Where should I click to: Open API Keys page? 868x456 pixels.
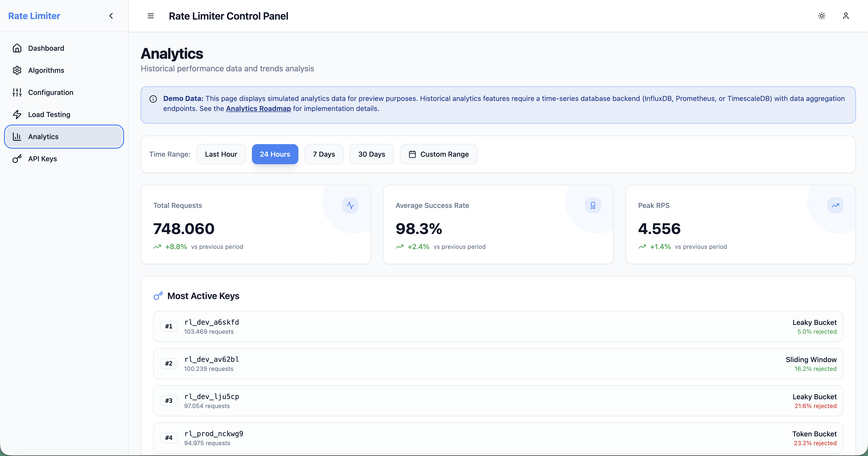64,159
